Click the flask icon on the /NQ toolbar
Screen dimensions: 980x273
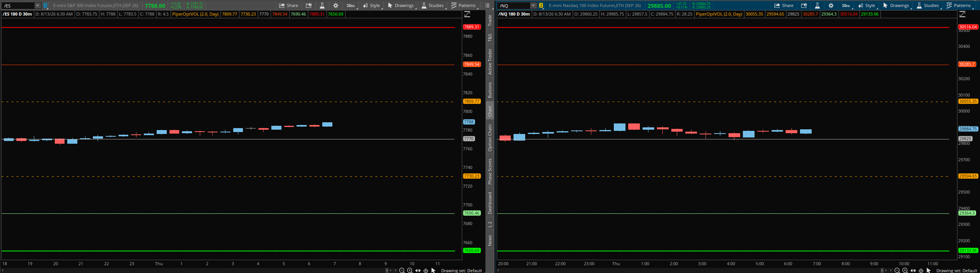[x=817, y=6]
